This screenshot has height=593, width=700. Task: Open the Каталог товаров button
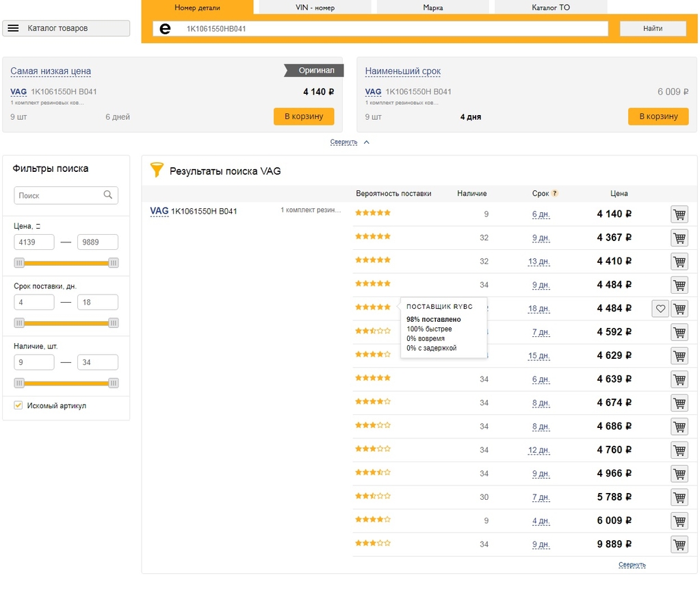point(66,28)
